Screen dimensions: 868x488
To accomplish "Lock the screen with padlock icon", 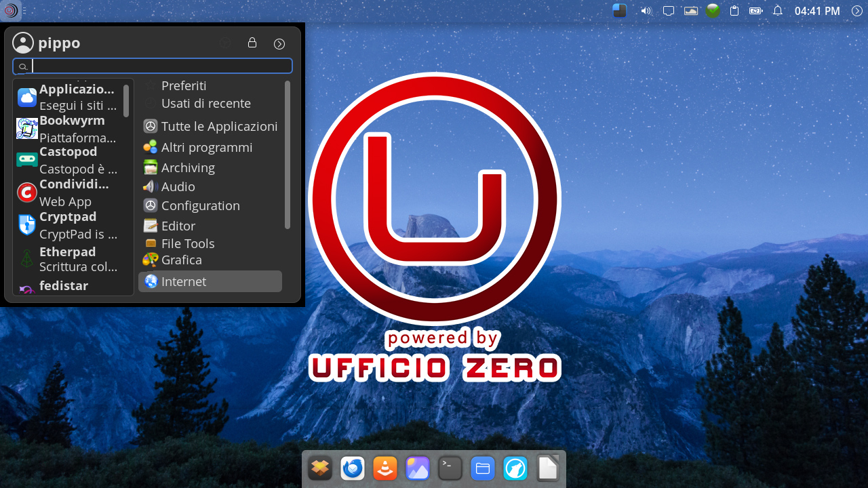I will click(x=252, y=43).
